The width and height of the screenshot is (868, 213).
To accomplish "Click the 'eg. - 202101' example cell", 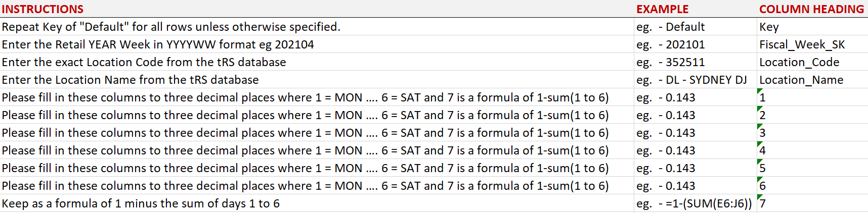I will point(671,44).
